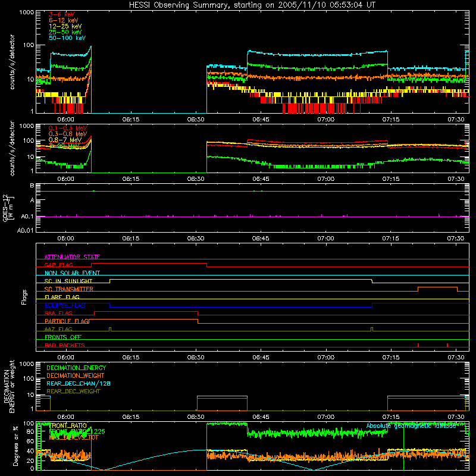Click the raised SAA_FLAG segment line
The image size is (476, 476).
[x=146, y=311]
